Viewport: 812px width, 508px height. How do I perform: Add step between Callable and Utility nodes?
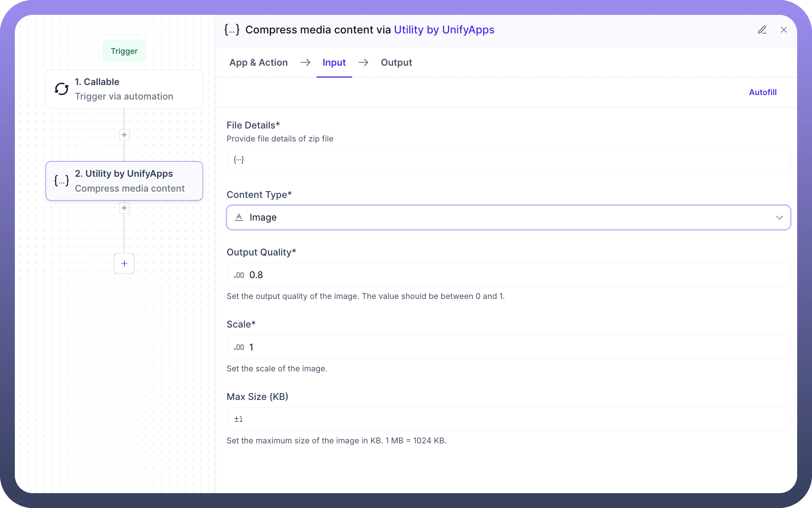tap(124, 135)
